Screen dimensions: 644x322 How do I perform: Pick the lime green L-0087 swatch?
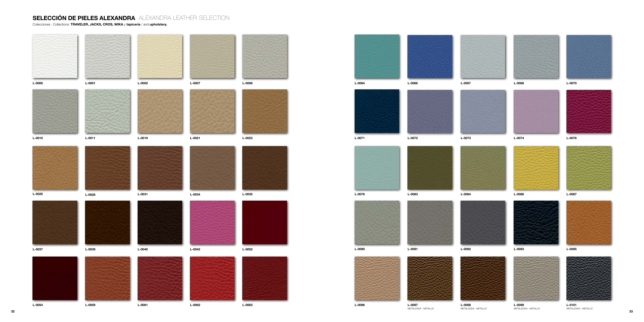(589, 168)
